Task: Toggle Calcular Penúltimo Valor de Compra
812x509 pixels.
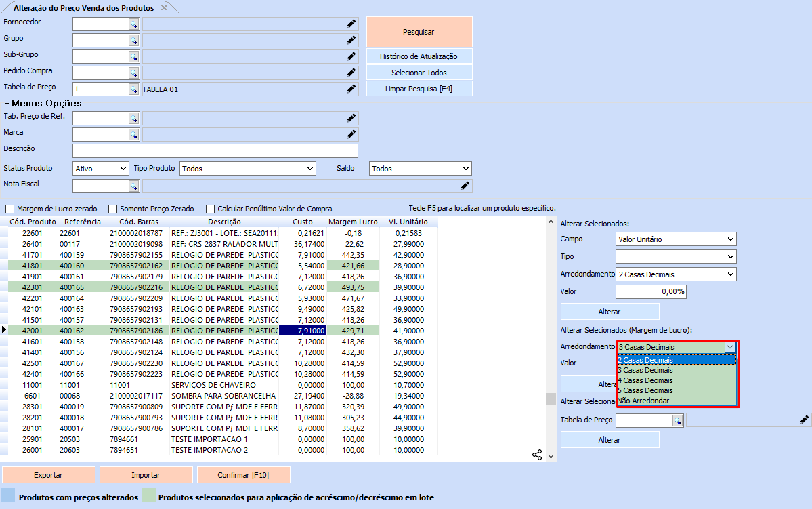Action: 211,209
